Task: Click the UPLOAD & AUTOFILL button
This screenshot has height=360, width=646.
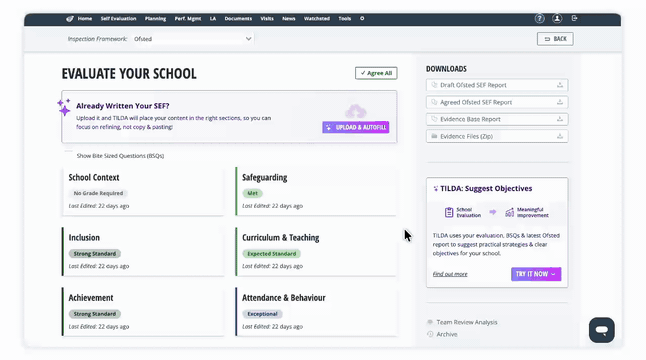Action: tap(356, 127)
